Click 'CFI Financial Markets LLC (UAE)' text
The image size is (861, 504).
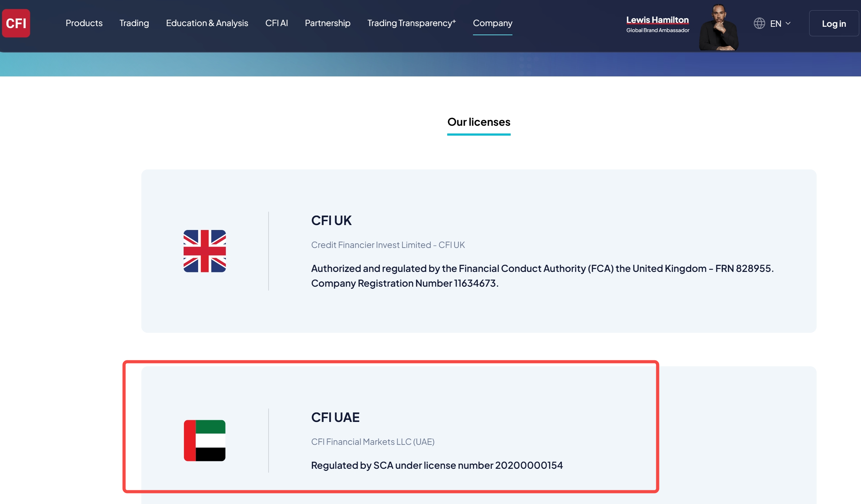click(x=373, y=442)
